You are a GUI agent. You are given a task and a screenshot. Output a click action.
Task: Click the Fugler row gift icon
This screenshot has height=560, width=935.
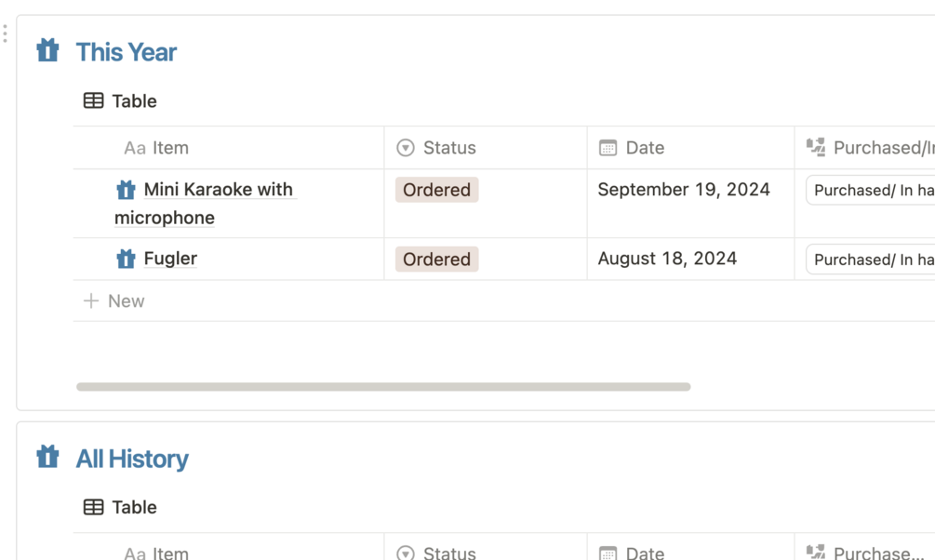coord(126,259)
